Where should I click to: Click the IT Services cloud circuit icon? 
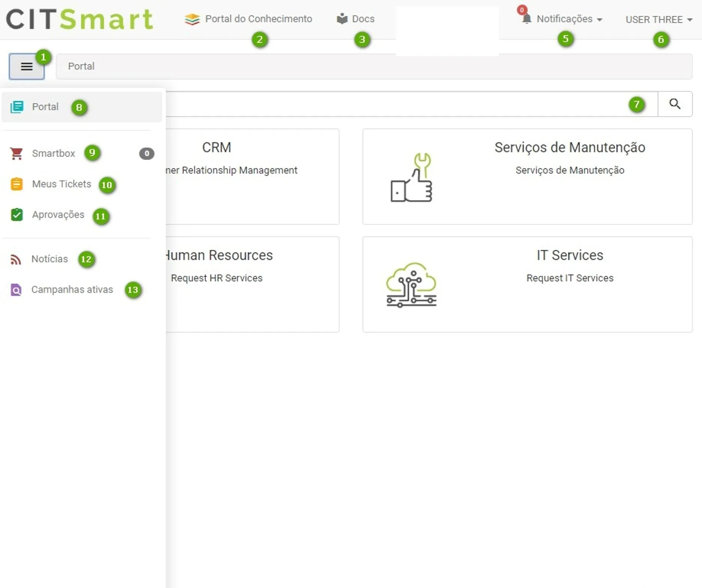coord(411,285)
